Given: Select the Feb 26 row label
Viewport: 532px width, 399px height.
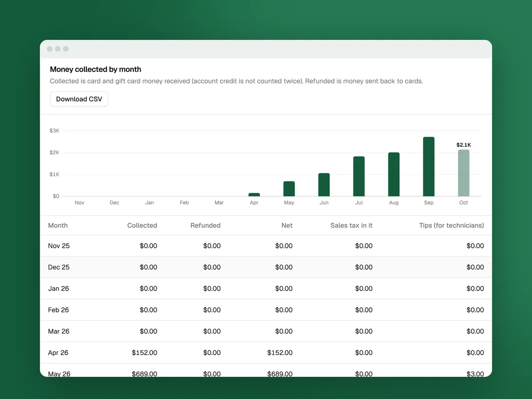Looking at the screenshot, I should coord(59,310).
